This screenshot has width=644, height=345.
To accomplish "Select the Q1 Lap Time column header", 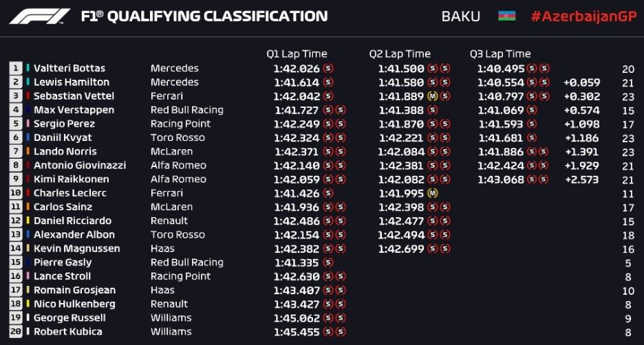I will coord(297,54).
